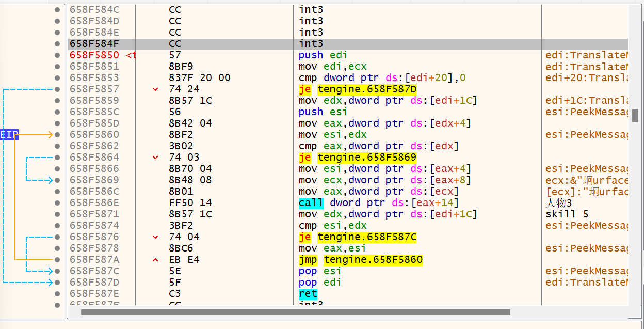Select the 'mov ecx,dword ptr ds:[eax+8]' instruction
644x329 pixels.
point(385,180)
